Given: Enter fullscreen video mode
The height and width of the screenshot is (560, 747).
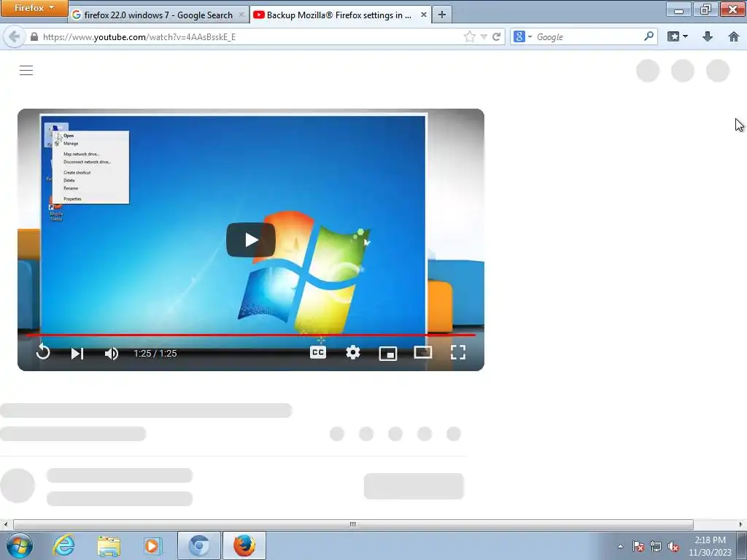Looking at the screenshot, I should [x=458, y=352].
